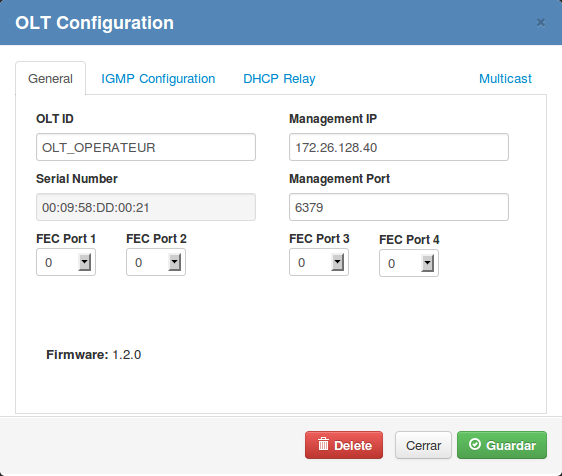Switch to the IGMP Configuration tab
Viewport: 562px width, 476px height.
[158, 78]
